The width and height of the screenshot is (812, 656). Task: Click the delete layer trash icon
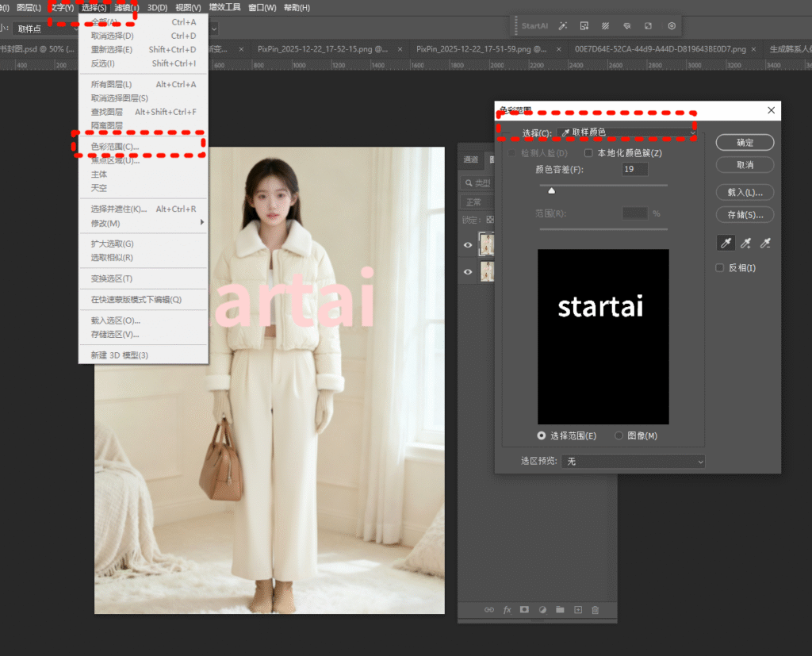click(596, 609)
